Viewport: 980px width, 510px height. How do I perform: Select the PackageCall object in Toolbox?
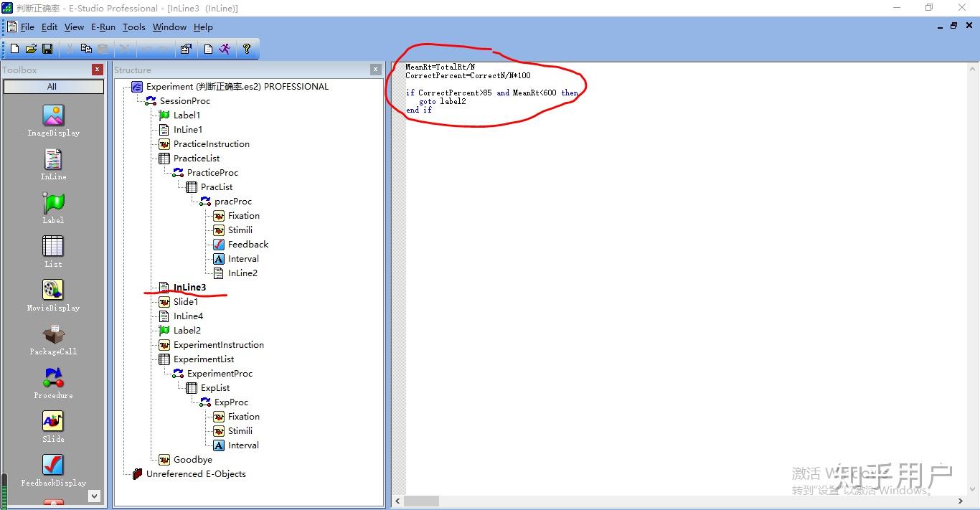click(x=53, y=339)
